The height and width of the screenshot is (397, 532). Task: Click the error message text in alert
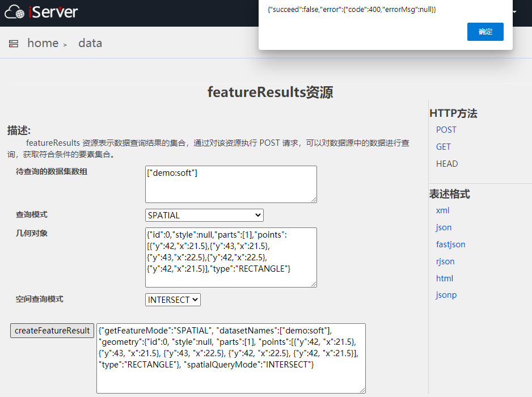[x=352, y=10]
